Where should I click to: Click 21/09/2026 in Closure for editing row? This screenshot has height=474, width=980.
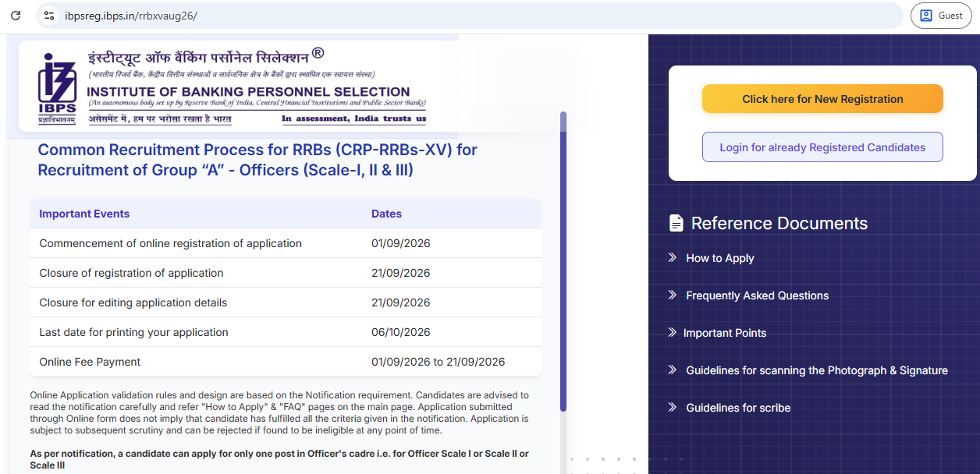(x=401, y=302)
